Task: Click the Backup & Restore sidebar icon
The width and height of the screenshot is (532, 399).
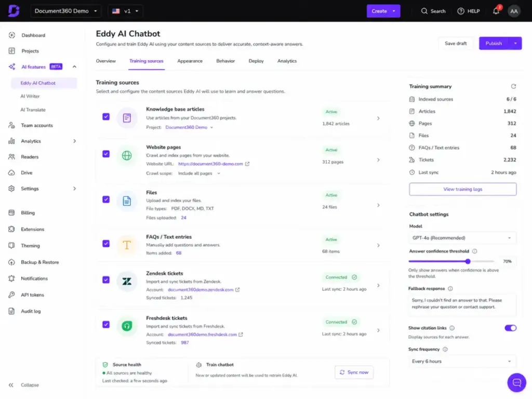Action: [11, 262]
